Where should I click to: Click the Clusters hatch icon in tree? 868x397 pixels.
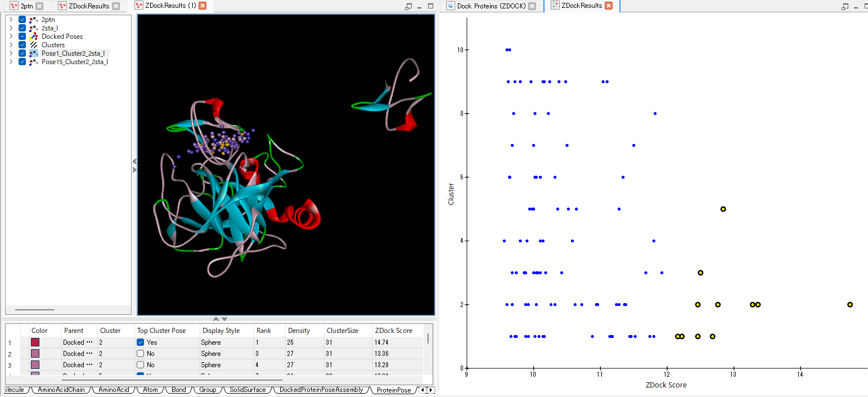click(x=34, y=45)
